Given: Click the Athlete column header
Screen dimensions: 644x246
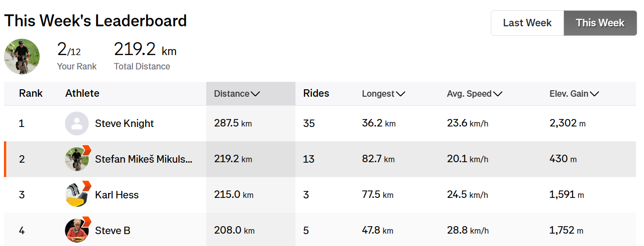Looking at the screenshot, I should tap(82, 93).
